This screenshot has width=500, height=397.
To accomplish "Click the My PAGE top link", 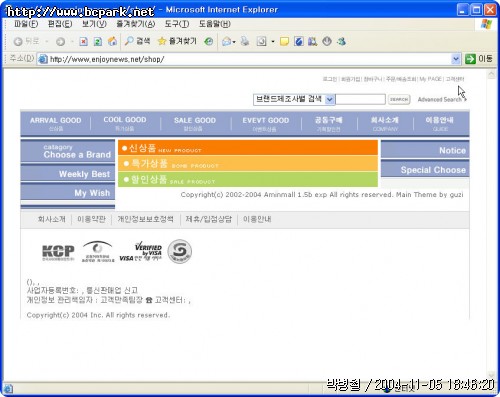I will [430, 79].
